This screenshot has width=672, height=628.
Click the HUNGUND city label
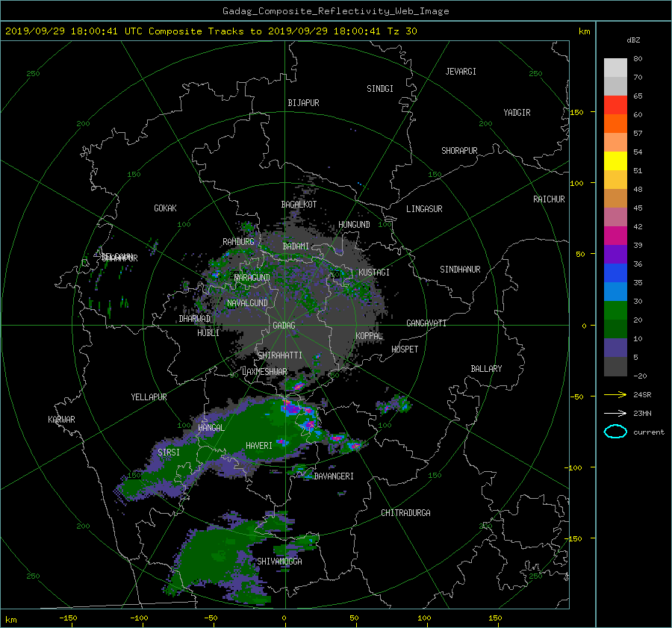[x=354, y=225]
